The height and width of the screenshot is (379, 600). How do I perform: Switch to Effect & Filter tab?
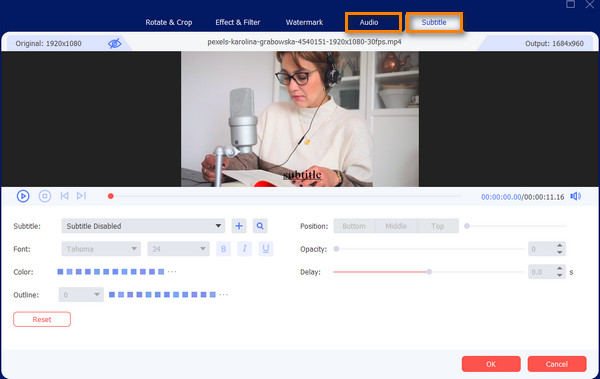[x=238, y=22]
